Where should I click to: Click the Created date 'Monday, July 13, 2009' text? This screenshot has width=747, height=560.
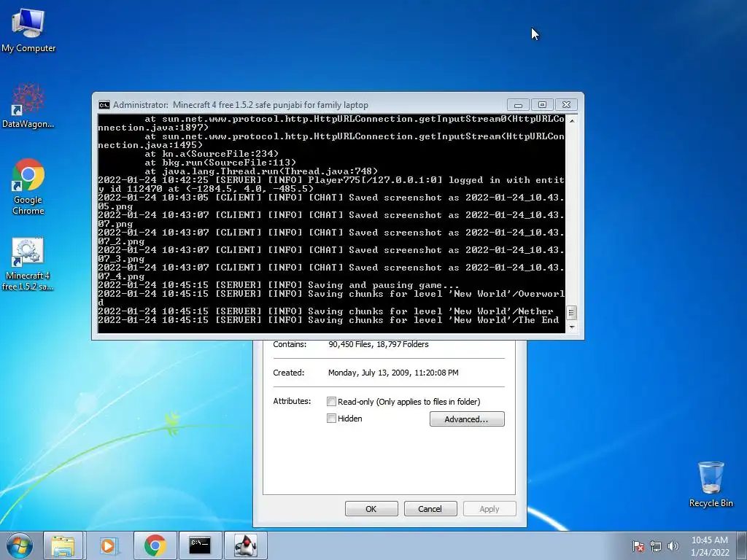[x=393, y=373]
